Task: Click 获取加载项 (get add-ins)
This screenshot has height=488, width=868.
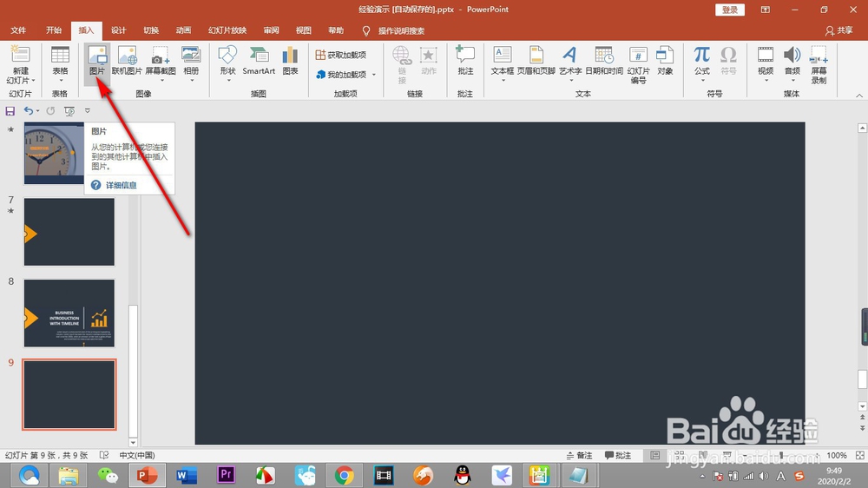Action: 340,55
